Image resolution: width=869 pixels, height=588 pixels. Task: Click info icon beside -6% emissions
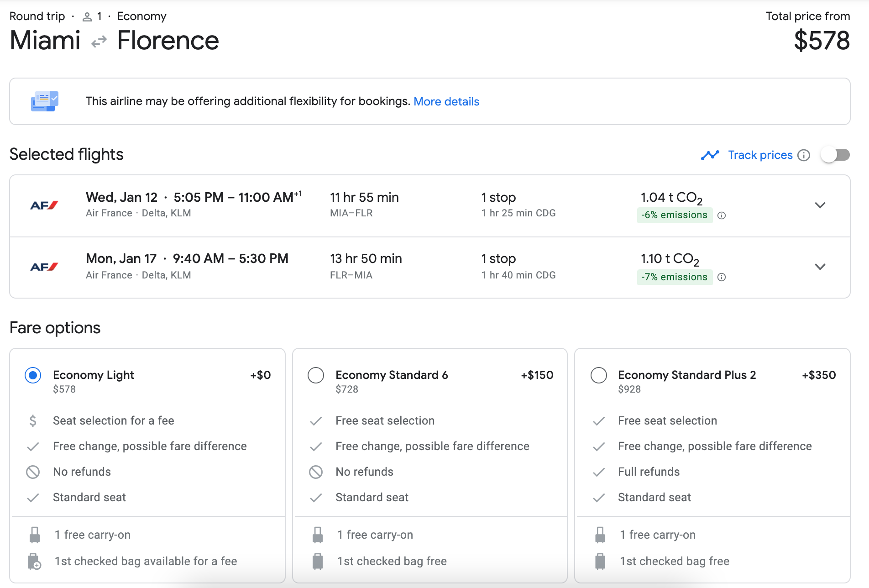(x=722, y=215)
